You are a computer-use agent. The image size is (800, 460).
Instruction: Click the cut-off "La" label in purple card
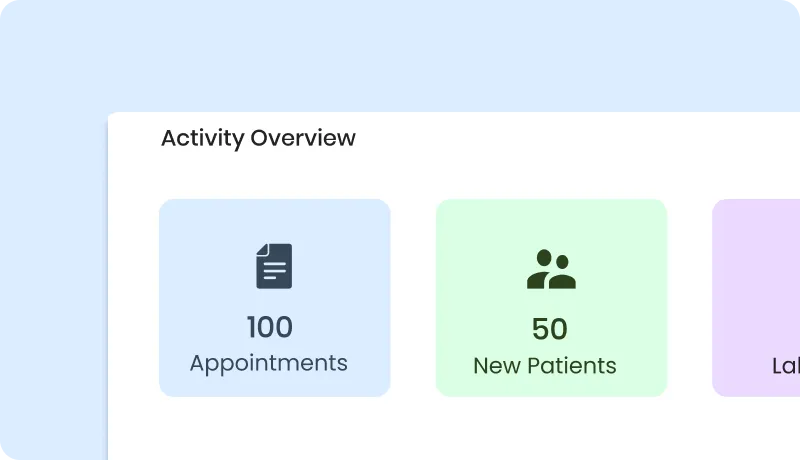click(x=784, y=366)
